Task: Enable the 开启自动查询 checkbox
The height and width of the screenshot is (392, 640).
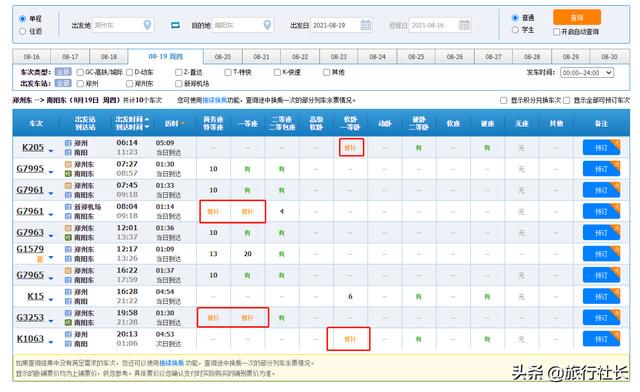Action: 556,31
